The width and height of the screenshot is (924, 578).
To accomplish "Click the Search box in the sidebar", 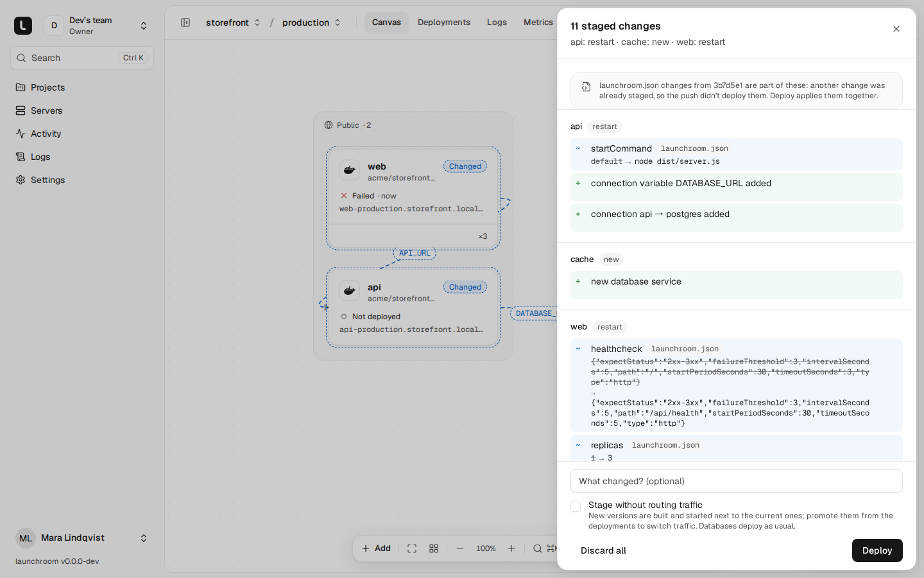I will coord(82,58).
